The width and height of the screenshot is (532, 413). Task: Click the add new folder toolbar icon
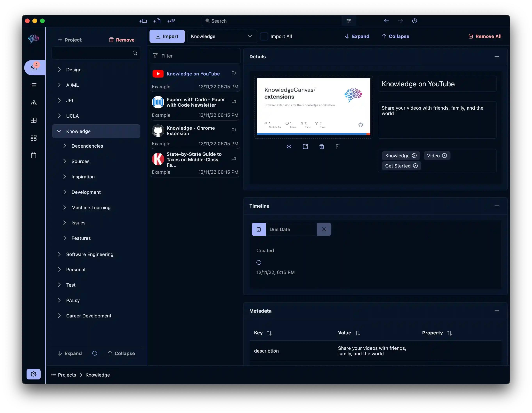click(x=143, y=21)
